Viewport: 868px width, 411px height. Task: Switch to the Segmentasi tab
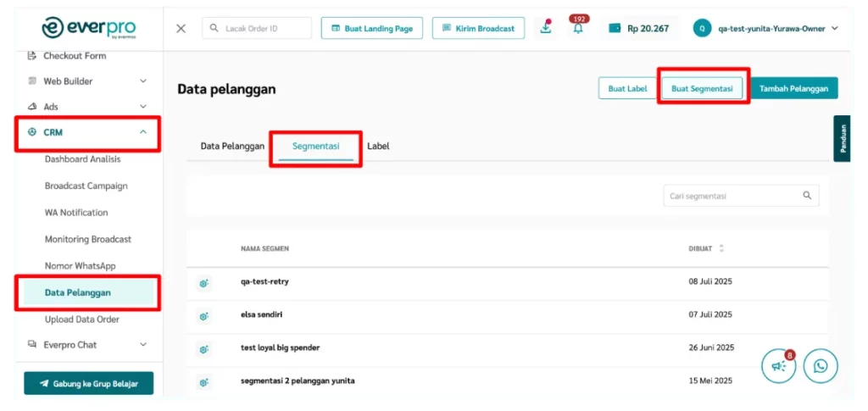click(315, 146)
